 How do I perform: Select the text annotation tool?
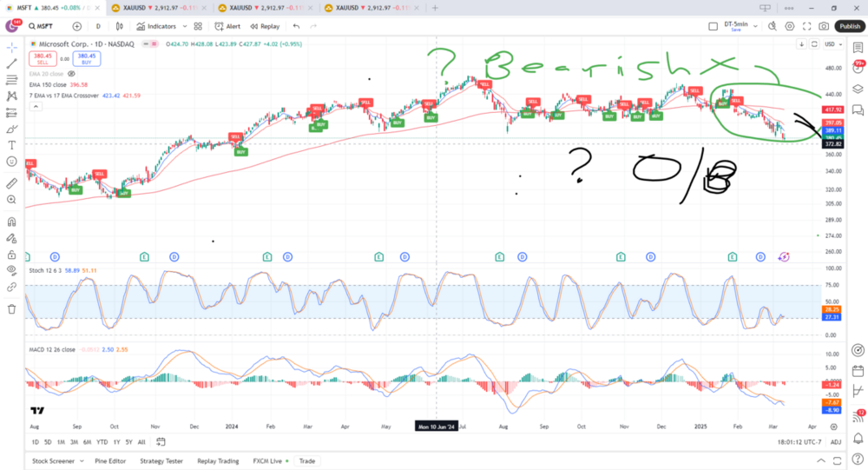point(11,145)
